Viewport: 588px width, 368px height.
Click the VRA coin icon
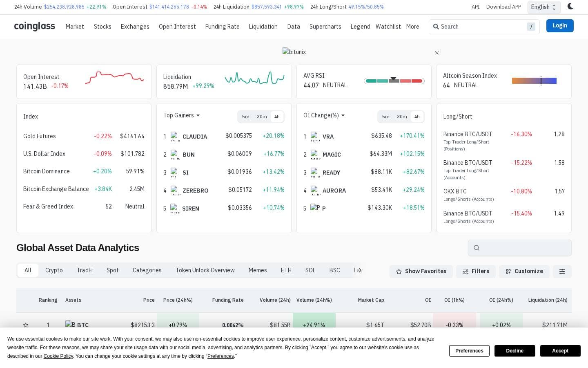tap(315, 137)
